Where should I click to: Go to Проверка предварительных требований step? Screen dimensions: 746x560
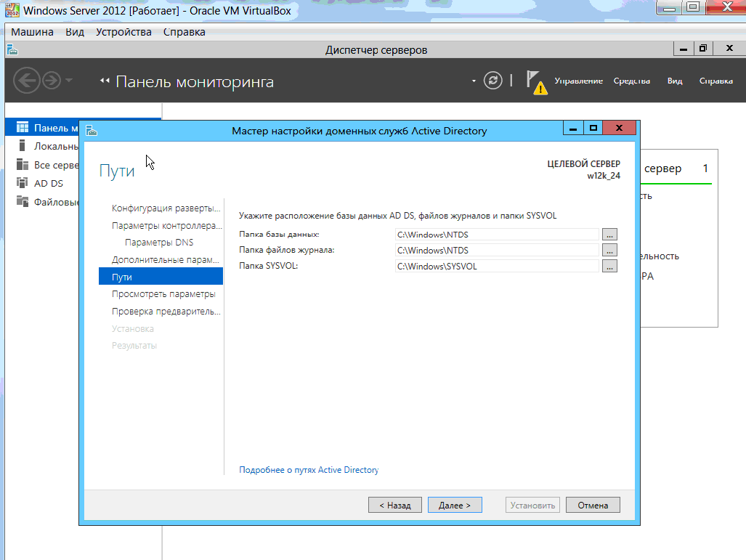point(166,312)
